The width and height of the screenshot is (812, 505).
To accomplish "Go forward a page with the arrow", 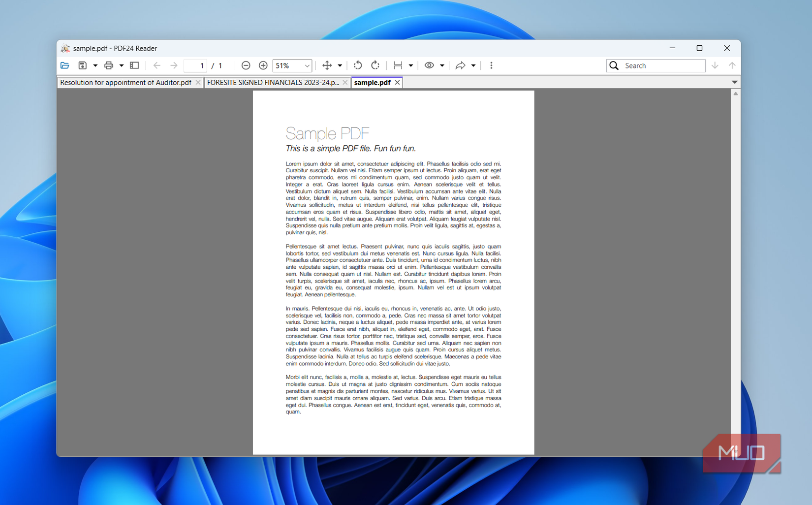I will point(173,65).
